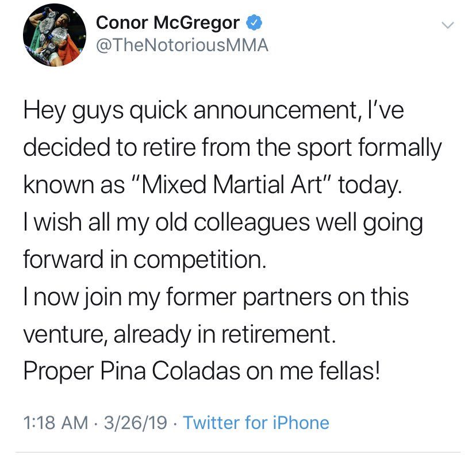Click the Twitter for iPhone link
The image size is (476, 464).
click(256, 423)
